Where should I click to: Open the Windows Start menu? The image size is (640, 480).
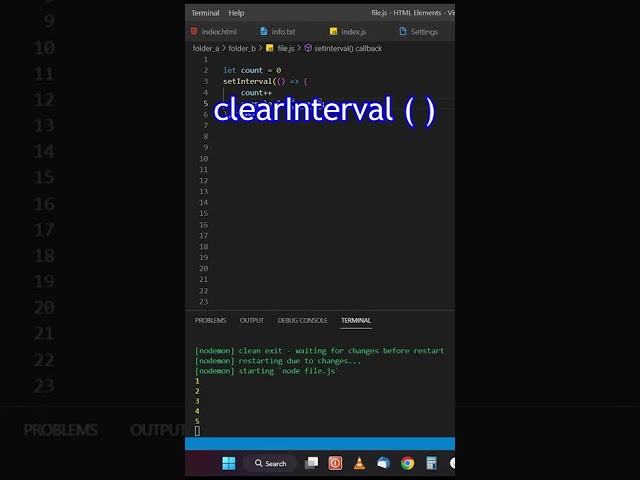coord(229,463)
